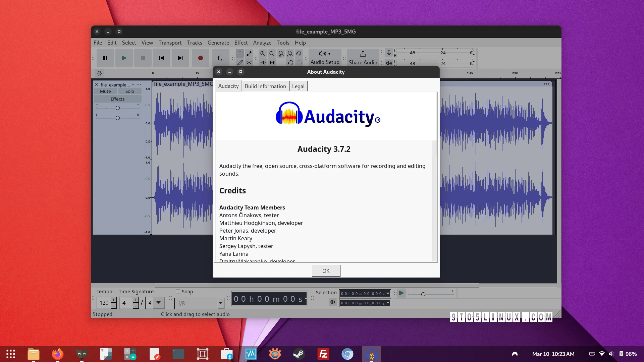This screenshot has height=362, width=644.
Task: Enable the Snap checkbox
Action: (x=178, y=292)
